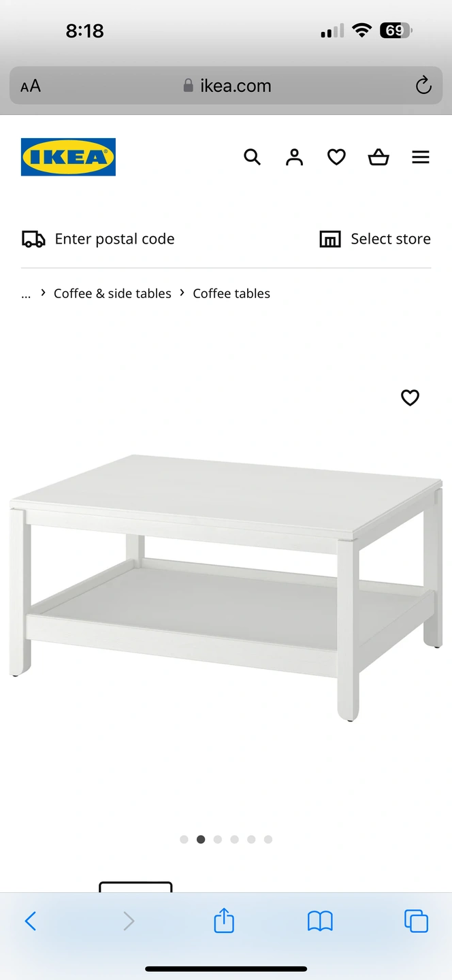Tap the Safari share icon
The image size is (452, 980).
point(224,921)
